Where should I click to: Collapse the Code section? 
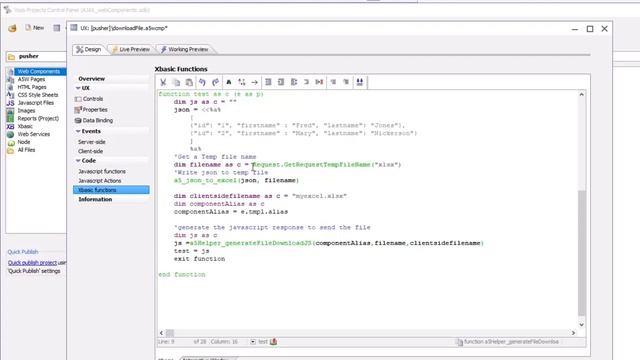[x=78, y=161]
